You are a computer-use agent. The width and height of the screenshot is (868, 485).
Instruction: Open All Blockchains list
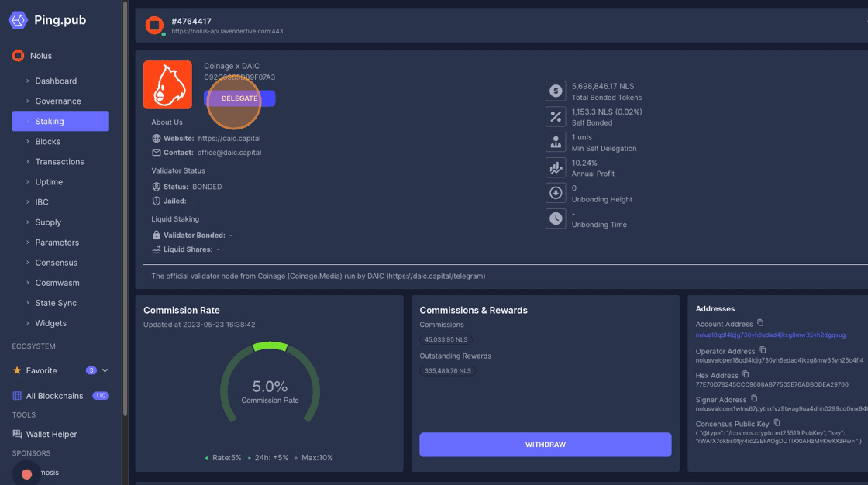point(54,396)
